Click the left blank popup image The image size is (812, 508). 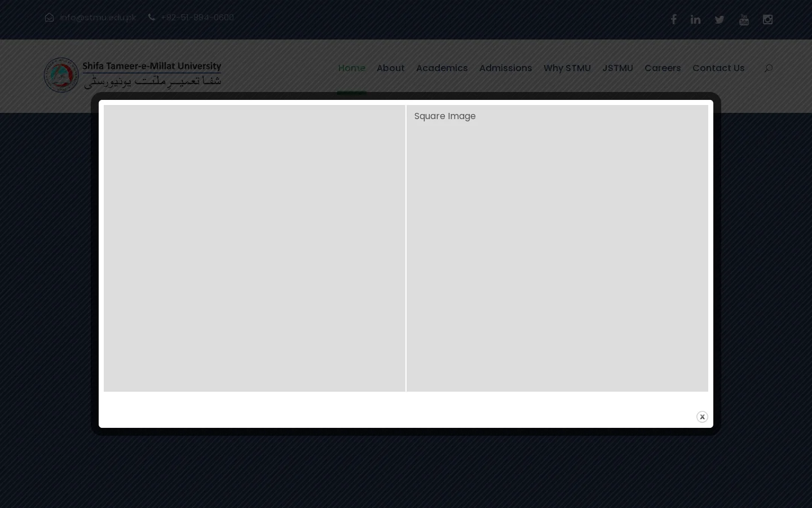coord(254,248)
